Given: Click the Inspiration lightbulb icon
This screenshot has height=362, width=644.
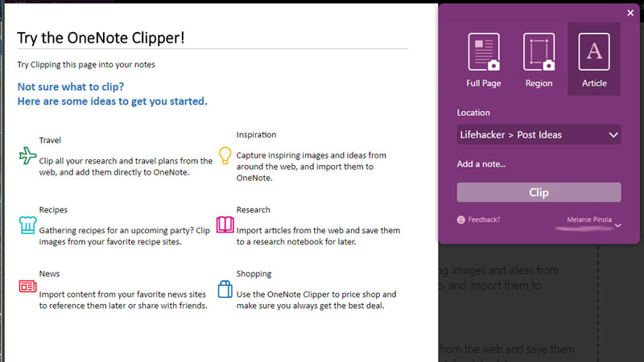Looking at the screenshot, I should 225,155.
